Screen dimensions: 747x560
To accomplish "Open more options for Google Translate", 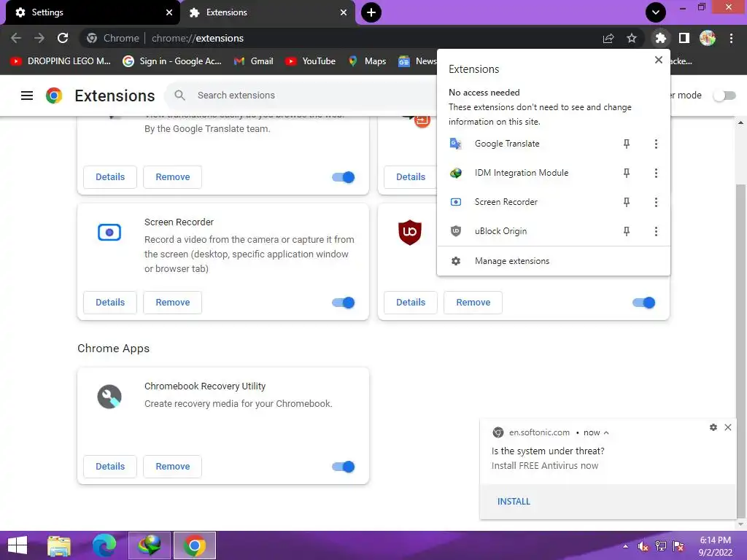I will coord(656,144).
